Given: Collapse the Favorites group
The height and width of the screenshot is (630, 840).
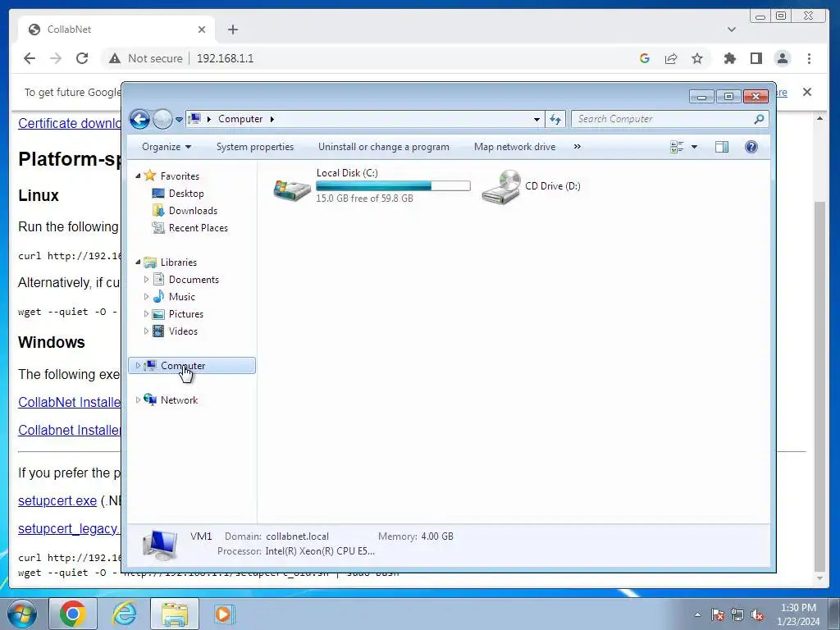Looking at the screenshot, I should coord(138,176).
